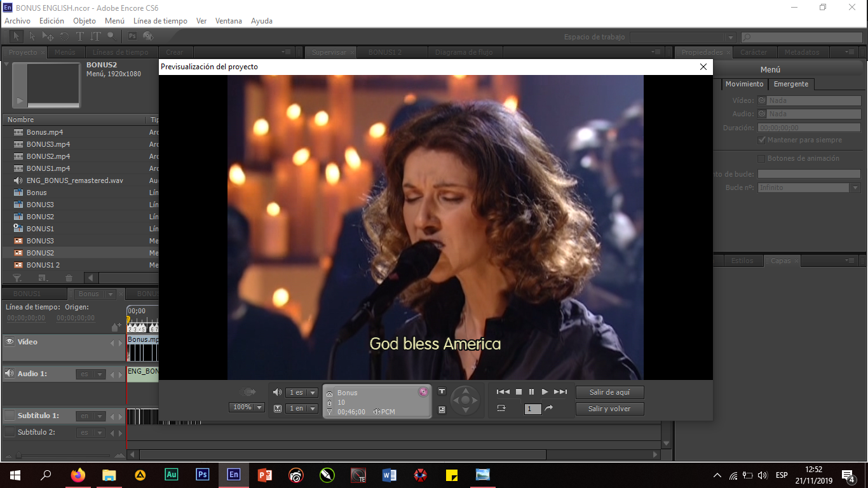
Task: Click the Duración timecode field
Action: click(x=809, y=128)
